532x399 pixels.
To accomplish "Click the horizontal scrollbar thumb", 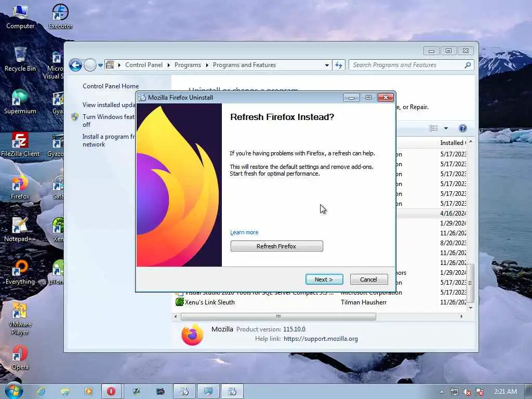I will [x=278, y=316].
